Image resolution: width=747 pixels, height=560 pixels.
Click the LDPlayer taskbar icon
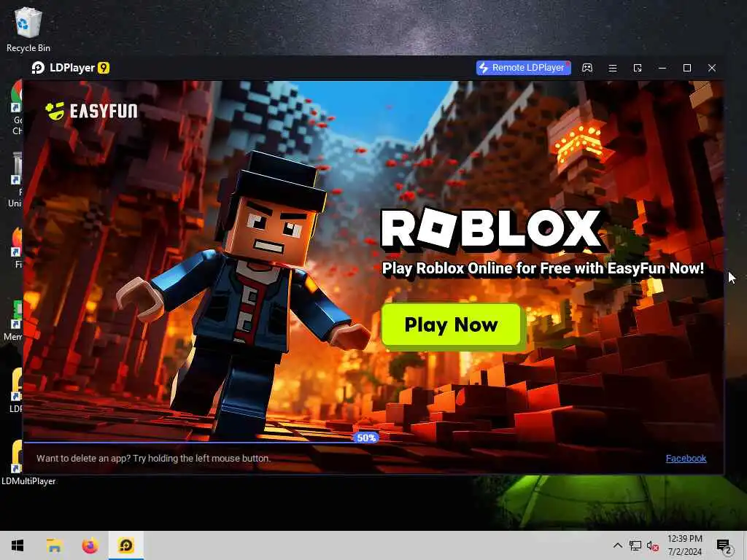[126, 545]
